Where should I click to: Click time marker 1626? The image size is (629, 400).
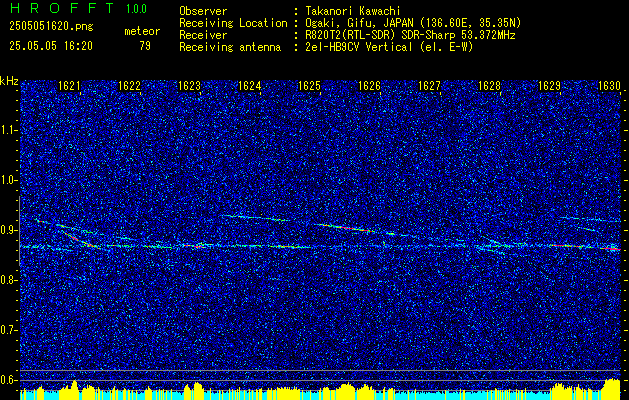(369, 85)
